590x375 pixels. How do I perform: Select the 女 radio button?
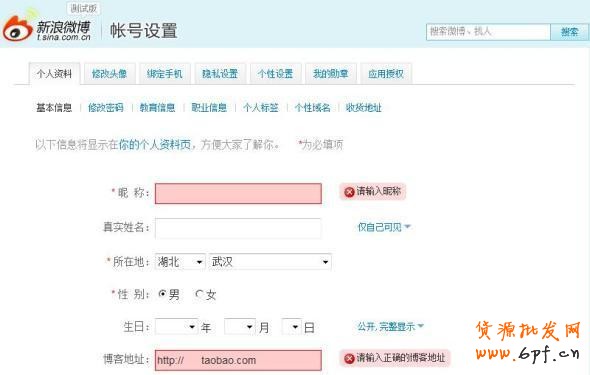click(x=199, y=294)
